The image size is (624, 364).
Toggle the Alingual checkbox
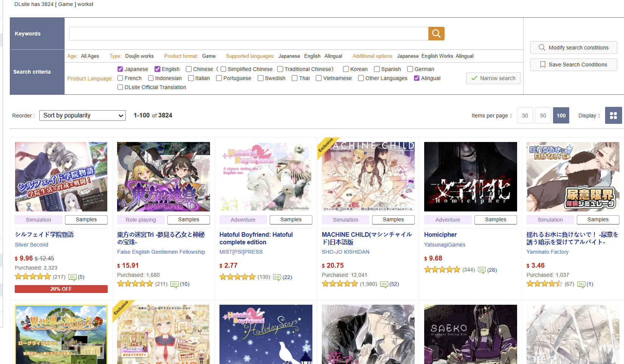[x=417, y=78]
